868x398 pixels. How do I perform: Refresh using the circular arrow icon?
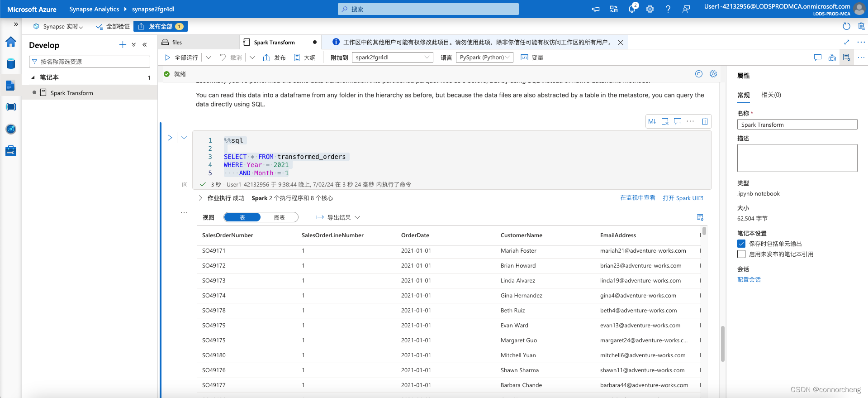click(x=847, y=26)
